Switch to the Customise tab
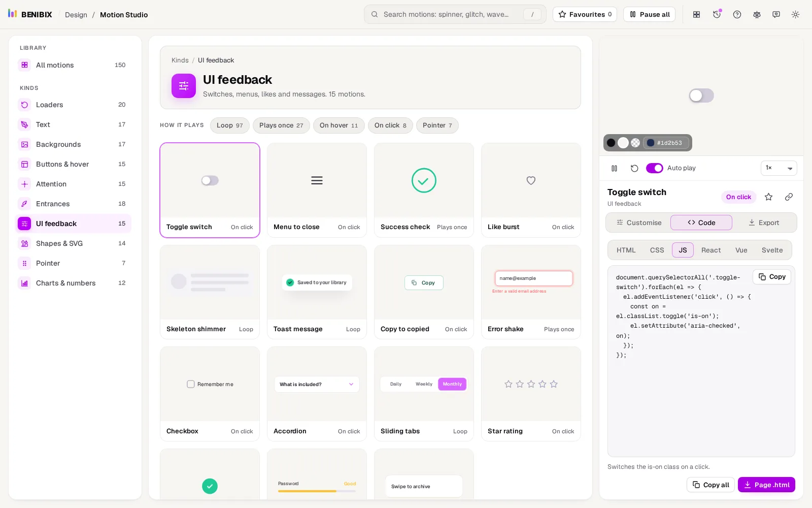 click(x=639, y=223)
